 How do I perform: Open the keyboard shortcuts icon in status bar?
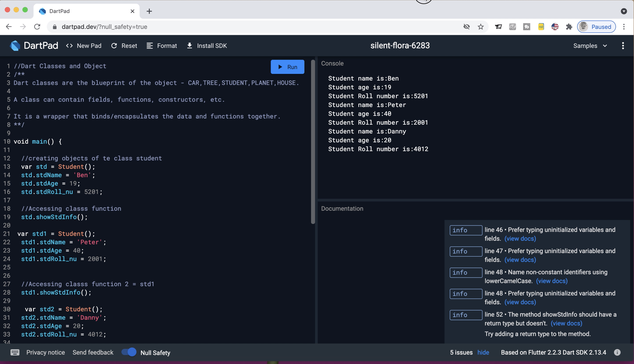click(x=15, y=352)
